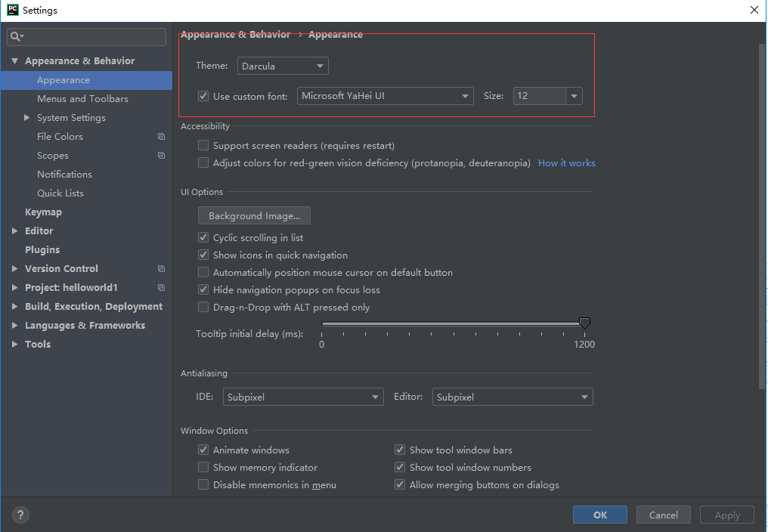Click into the settings search field
The height and width of the screenshot is (532, 768).
[x=86, y=37]
